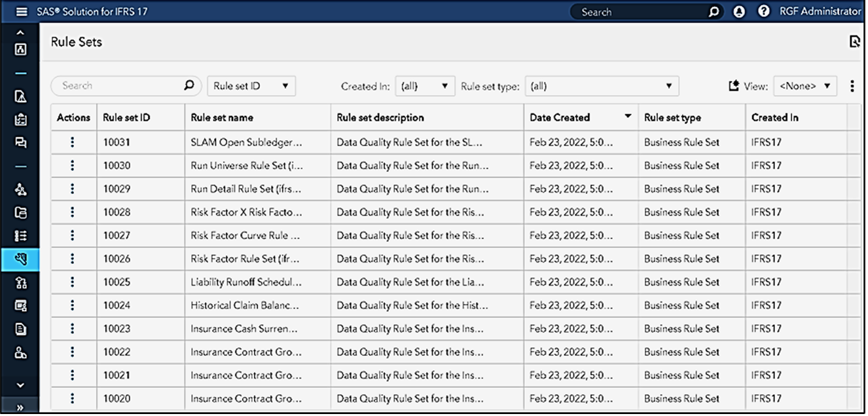Click the help icon in the top bar
The image size is (868, 416).
pos(763,11)
